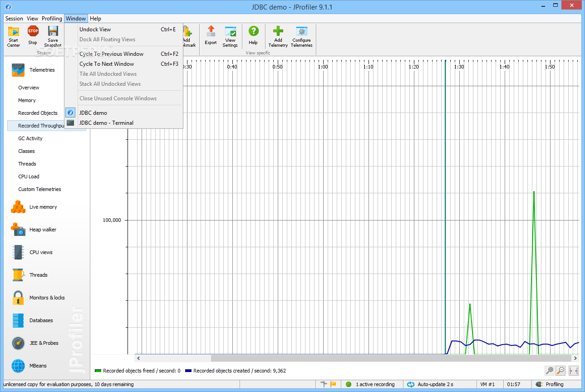Select GC Activity telemetry
The height and width of the screenshot is (392, 585).
[30, 138]
